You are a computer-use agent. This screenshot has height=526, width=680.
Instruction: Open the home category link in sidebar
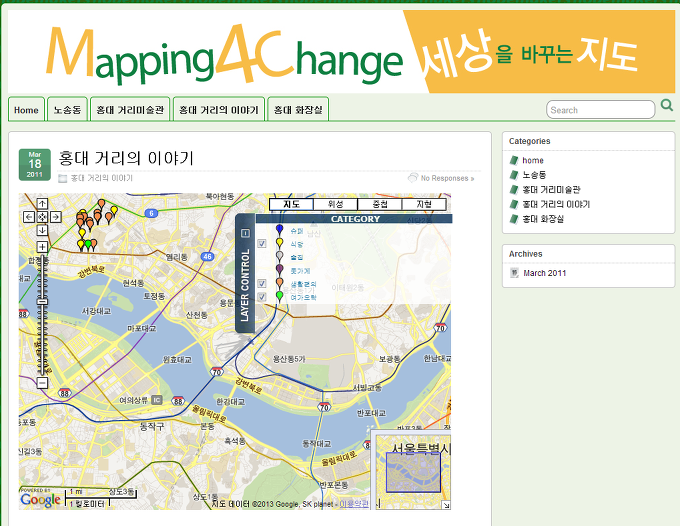pos(533,160)
